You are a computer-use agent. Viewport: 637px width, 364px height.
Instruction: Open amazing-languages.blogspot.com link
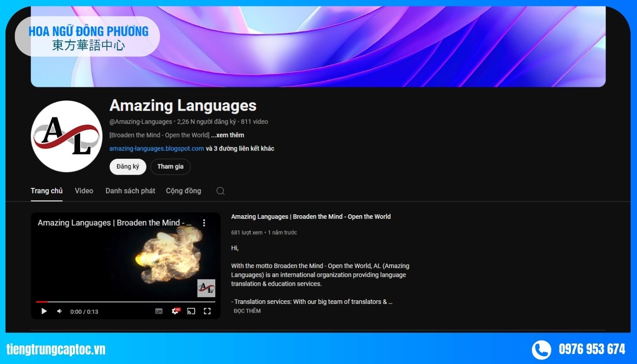point(157,148)
